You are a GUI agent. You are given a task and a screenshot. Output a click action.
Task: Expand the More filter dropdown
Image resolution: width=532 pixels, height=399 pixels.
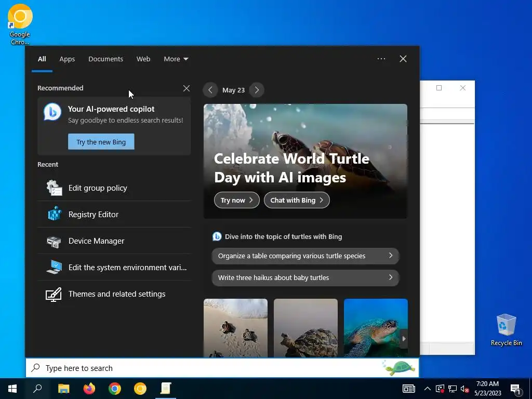(176, 59)
